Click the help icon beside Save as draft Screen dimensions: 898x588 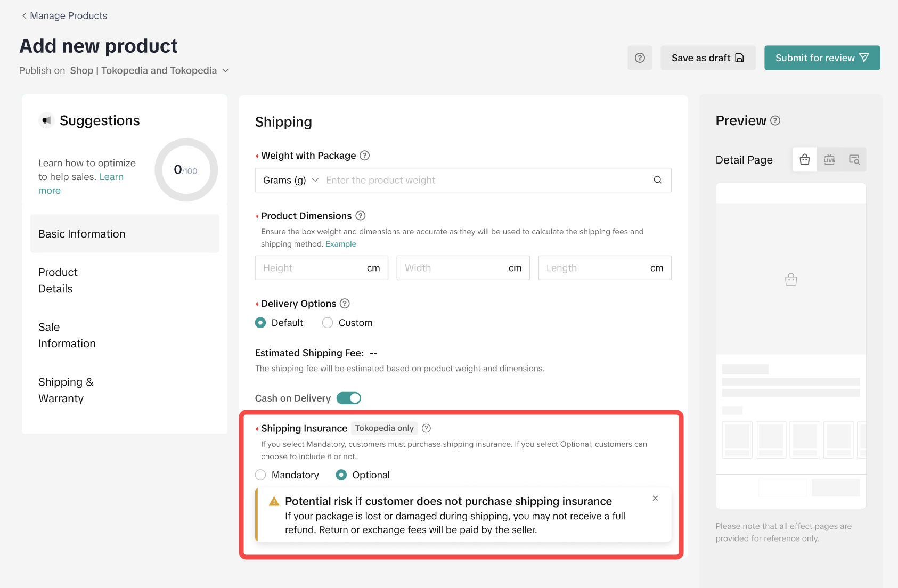point(640,58)
